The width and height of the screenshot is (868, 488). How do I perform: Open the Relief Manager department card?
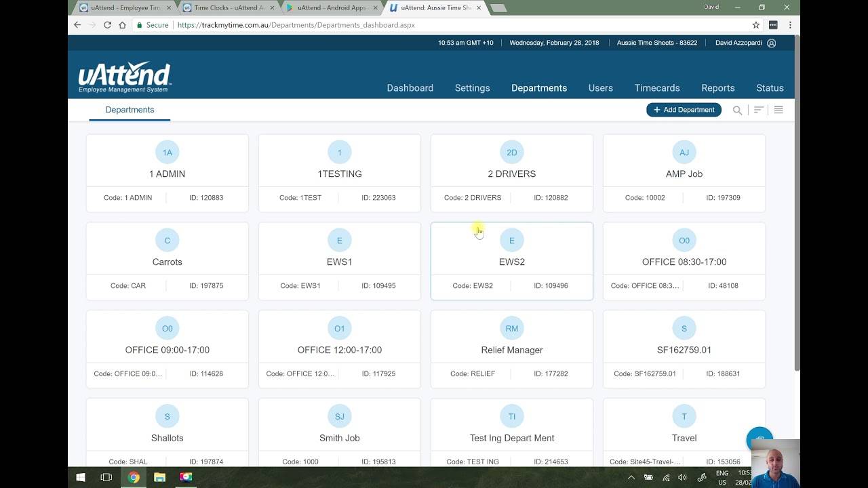coord(511,349)
